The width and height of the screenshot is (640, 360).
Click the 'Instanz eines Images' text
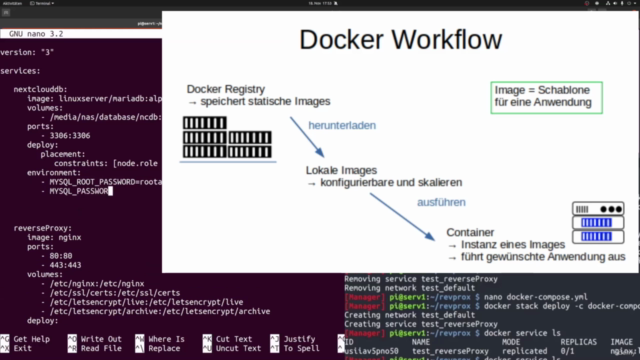(x=513, y=244)
